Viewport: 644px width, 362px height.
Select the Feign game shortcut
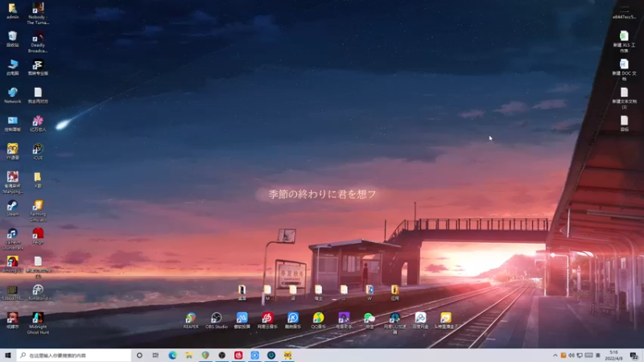coord(38,236)
